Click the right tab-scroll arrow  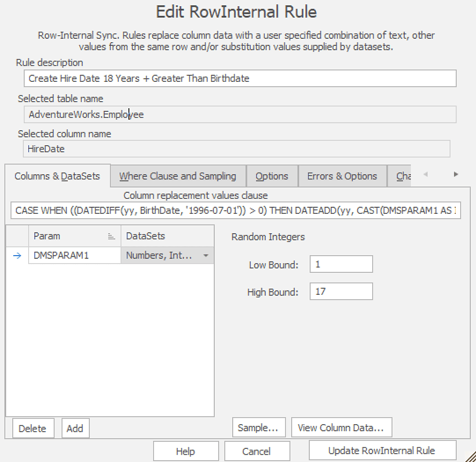(x=456, y=175)
